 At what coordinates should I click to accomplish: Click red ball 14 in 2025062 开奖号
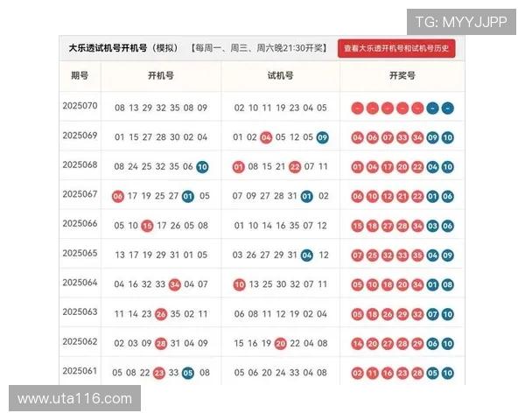click(x=357, y=344)
